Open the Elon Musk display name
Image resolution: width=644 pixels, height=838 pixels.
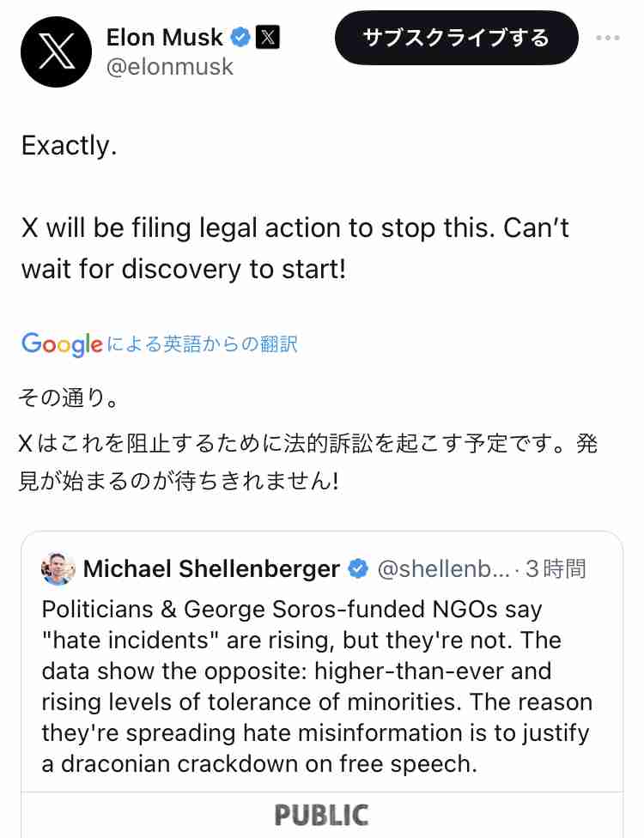point(165,38)
